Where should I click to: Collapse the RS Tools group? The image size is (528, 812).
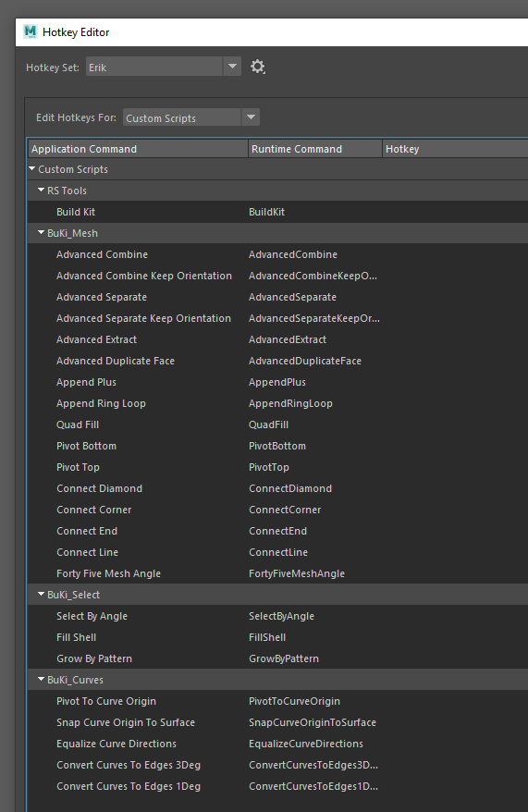tap(42, 191)
